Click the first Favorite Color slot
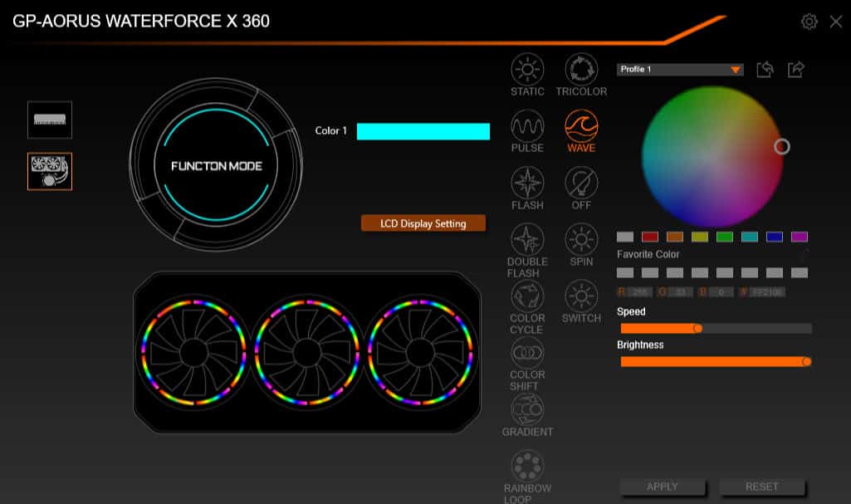 (x=625, y=273)
